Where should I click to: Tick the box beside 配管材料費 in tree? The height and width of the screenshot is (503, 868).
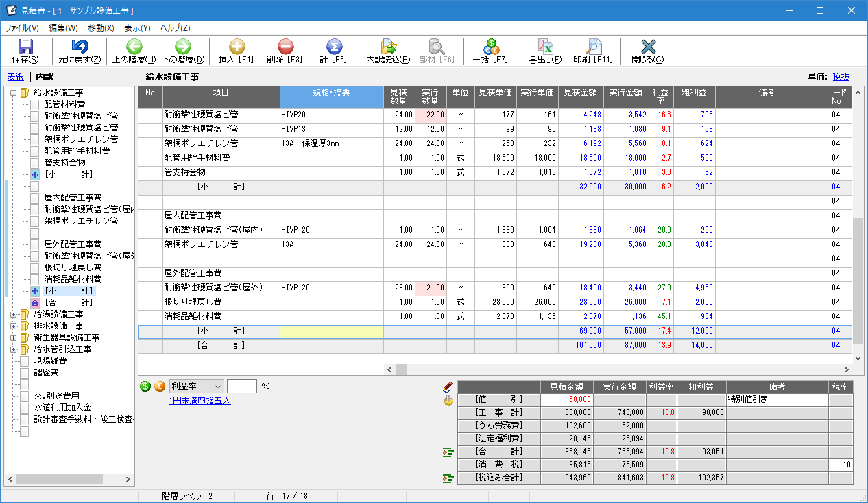[35, 104]
